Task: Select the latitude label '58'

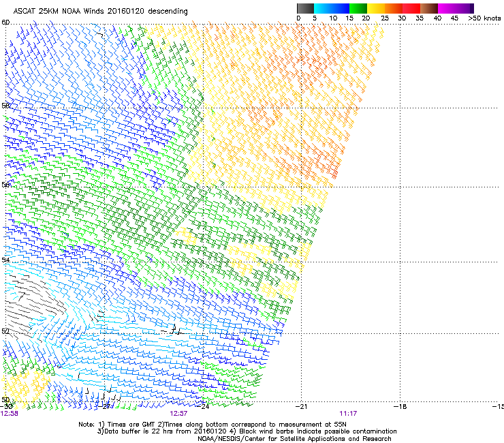Action: point(5,106)
